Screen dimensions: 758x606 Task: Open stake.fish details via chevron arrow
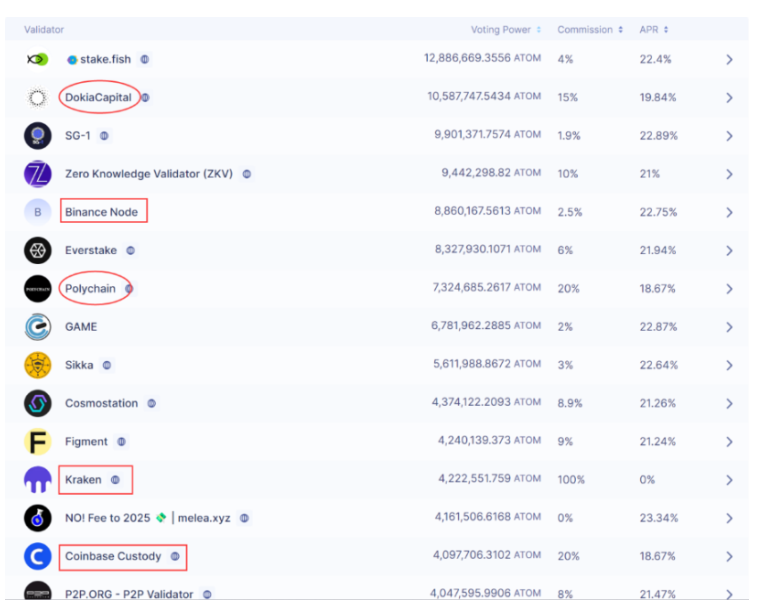click(x=729, y=59)
